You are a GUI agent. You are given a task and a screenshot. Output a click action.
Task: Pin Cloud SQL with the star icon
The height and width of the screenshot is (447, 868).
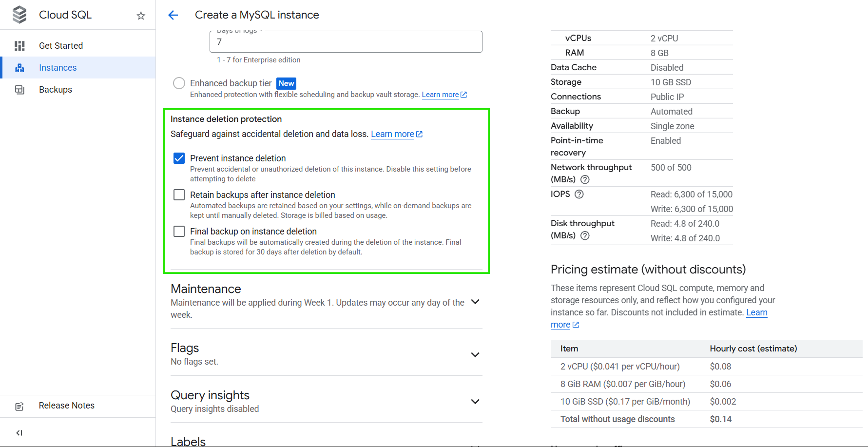[x=141, y=16]
